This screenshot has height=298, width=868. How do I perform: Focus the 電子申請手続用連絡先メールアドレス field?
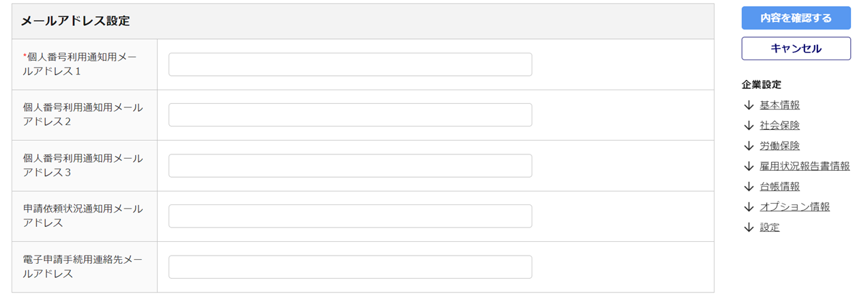pos(350,267)
